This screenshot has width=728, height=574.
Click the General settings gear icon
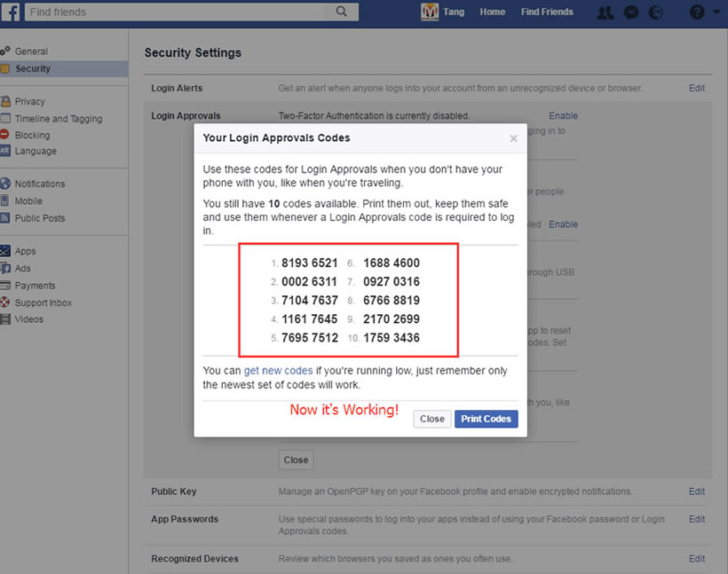click(x=4, y=51)
